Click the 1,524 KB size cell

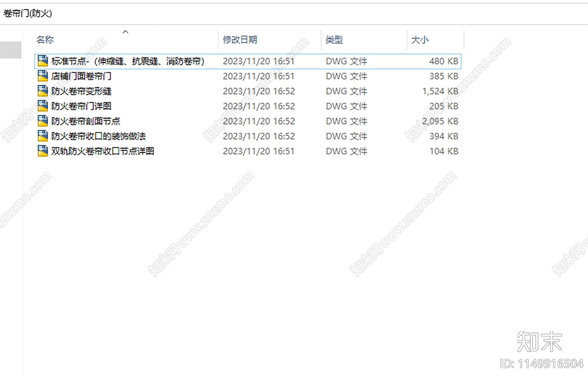[440, 91]
